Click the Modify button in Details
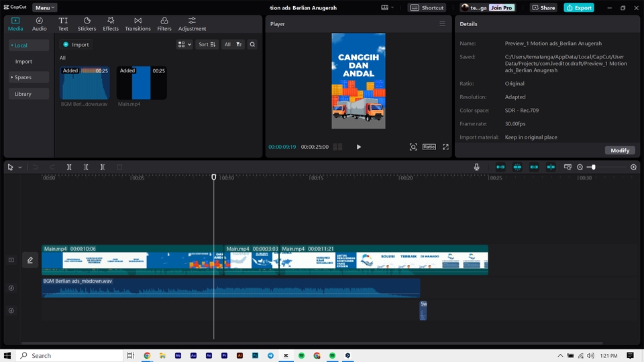The height and width of the screenshot is (362, 644). click(x=620, y=150)
